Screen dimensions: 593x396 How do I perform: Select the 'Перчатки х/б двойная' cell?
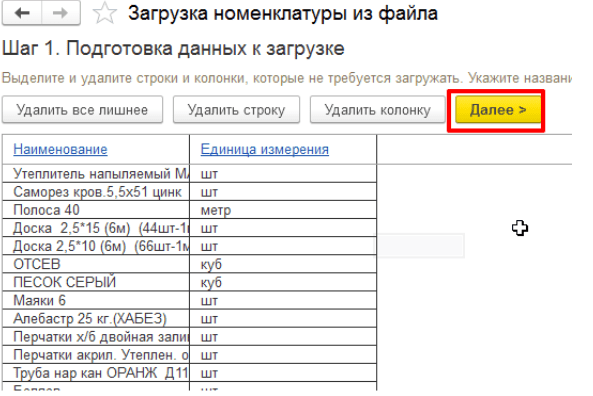(96, 337)
